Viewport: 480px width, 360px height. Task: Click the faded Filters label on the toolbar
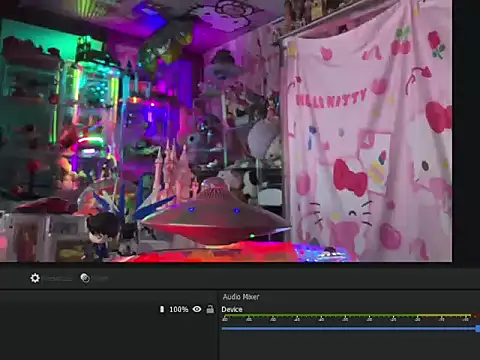click(100, 279)
